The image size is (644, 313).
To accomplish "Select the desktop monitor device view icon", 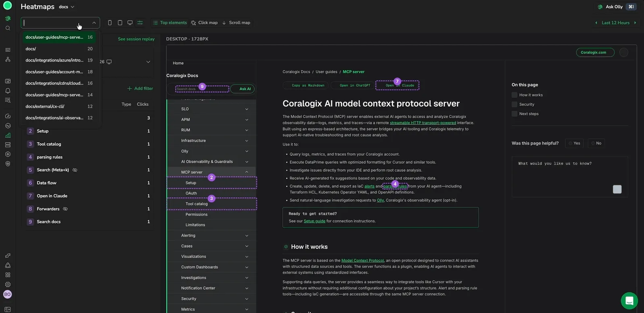I will click(130, 23).
